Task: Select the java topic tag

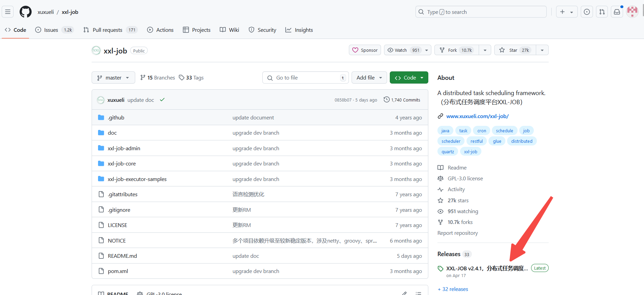Action: 445,131
